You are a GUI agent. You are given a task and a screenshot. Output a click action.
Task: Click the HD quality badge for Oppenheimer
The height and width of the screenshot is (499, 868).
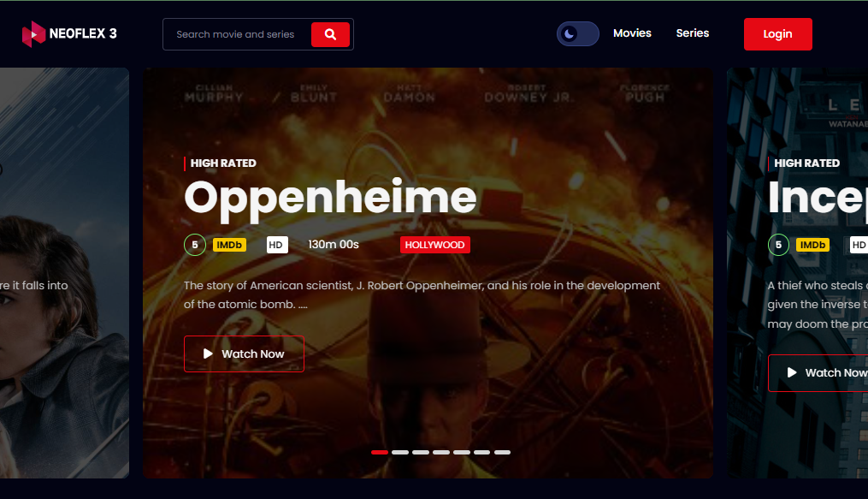pos(275,245)
